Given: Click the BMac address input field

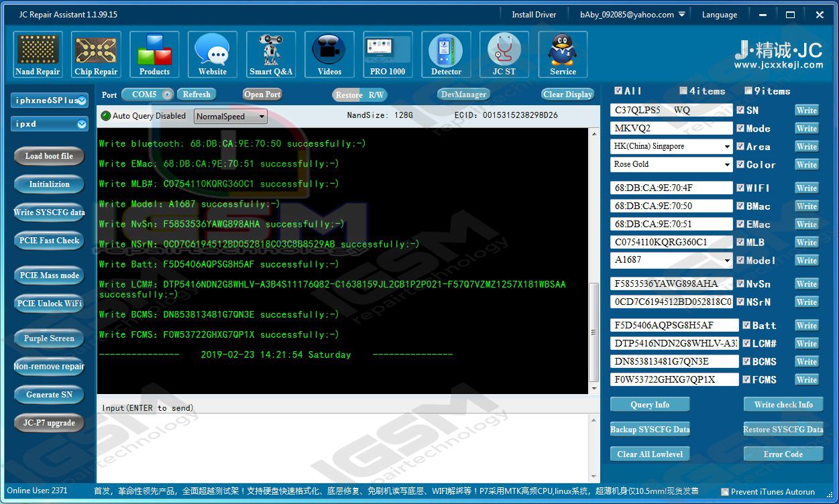Looking at the screenshot, I should (x=671, y=206).
